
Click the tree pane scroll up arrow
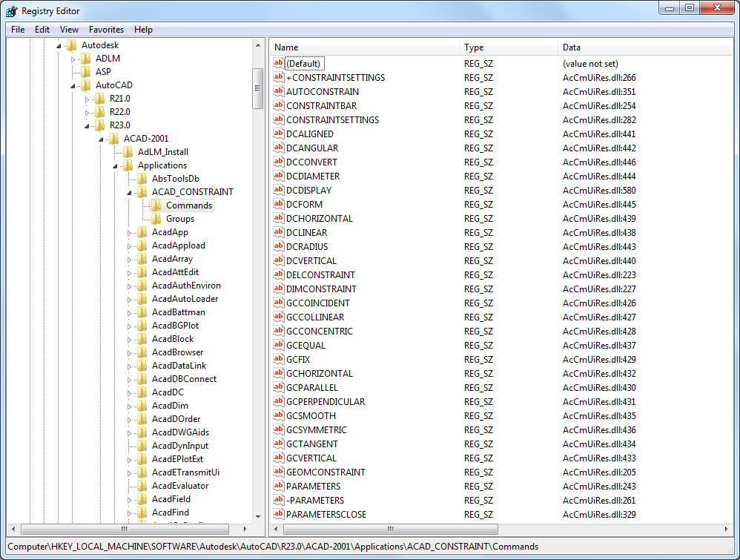258,45
